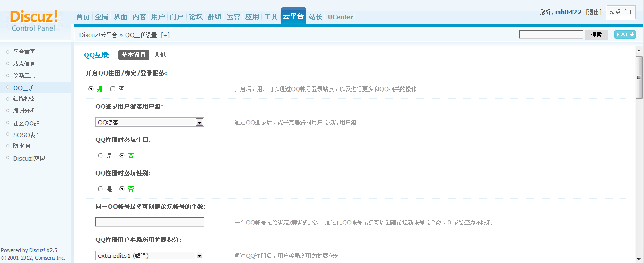Disable the QQ login service with 否
The height and width of the screenshot is (263, 644).
click(x=112, y=89)
